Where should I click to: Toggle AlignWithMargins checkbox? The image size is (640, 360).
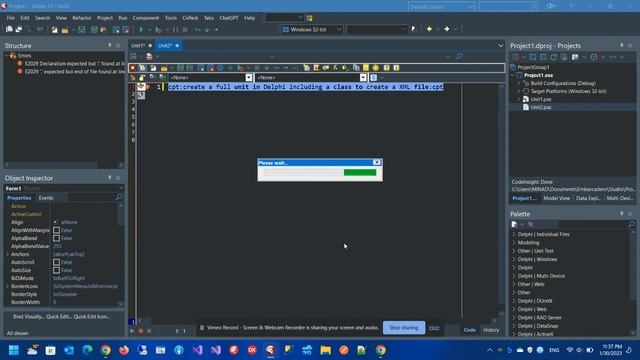point(56,230)
